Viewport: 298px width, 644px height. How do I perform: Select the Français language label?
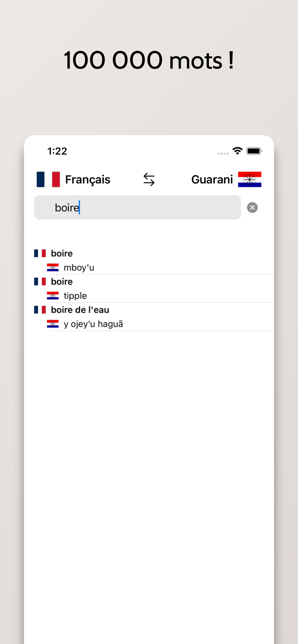click(x=87, y=179)
